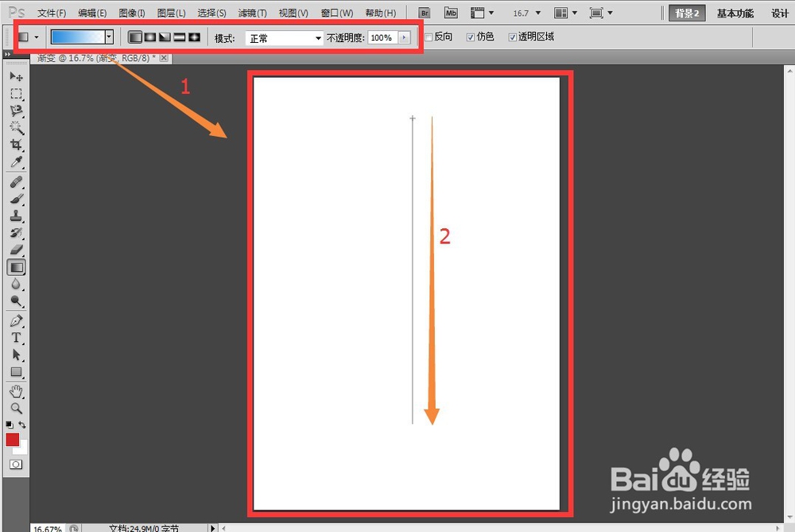
Task: Select the Brush tool
Action: tap(16, 199)
